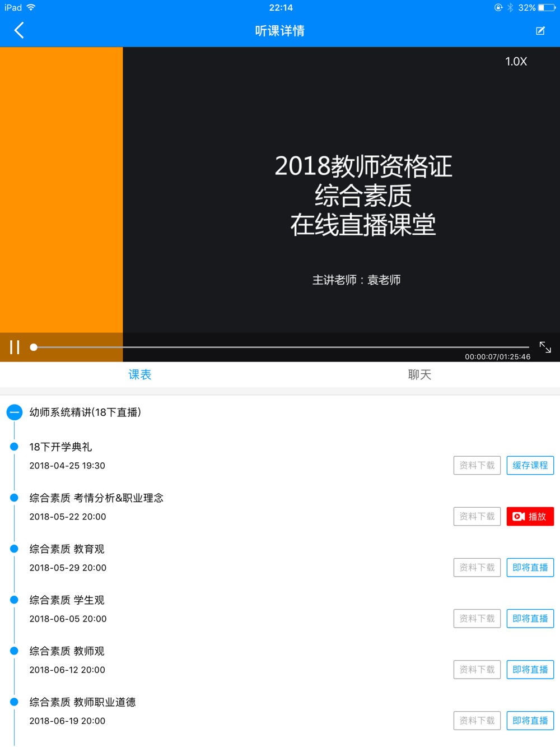The image size is (560, 747).
Task: Seek along the video progress bar
Action: [280, 347]
